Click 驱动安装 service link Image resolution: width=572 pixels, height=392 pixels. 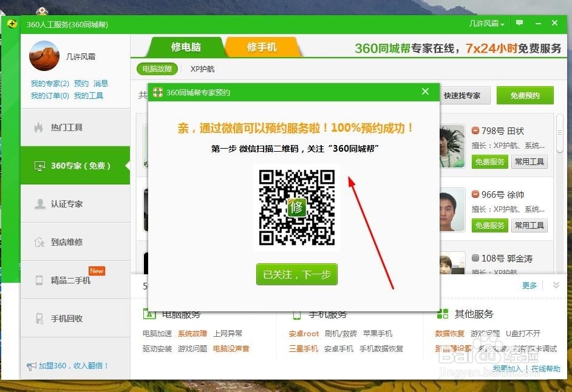click(157, 349)
